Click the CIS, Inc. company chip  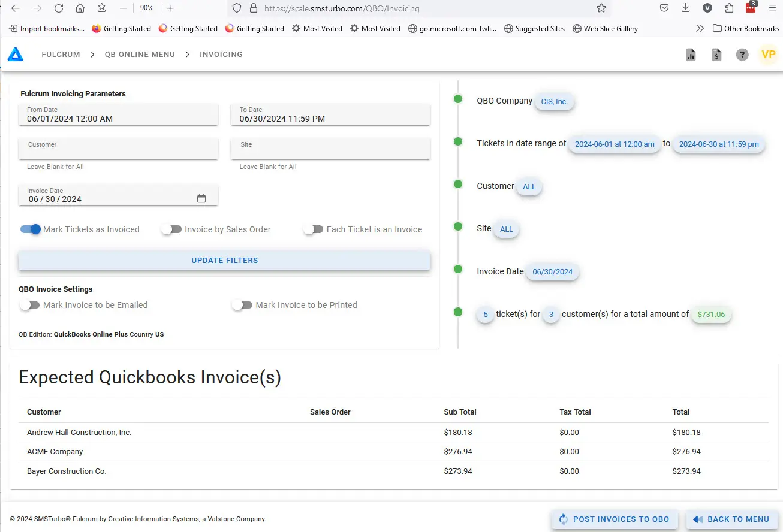[554, 102]
